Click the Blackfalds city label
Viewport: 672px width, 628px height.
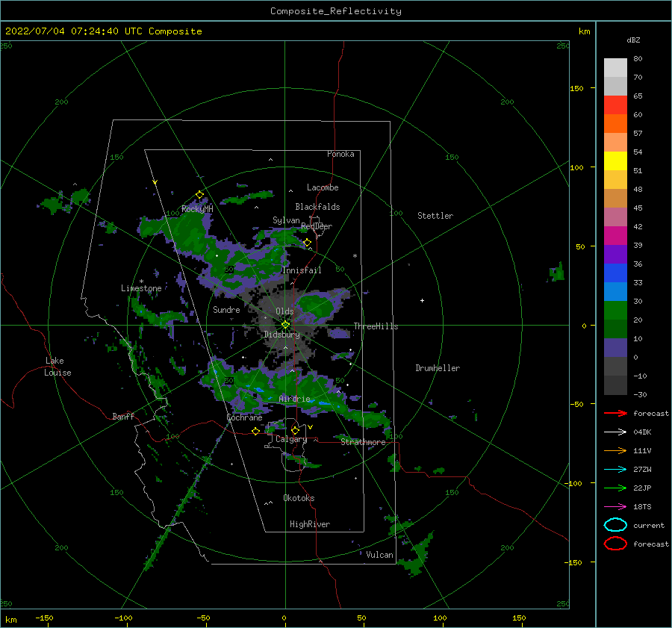(317, 207)
